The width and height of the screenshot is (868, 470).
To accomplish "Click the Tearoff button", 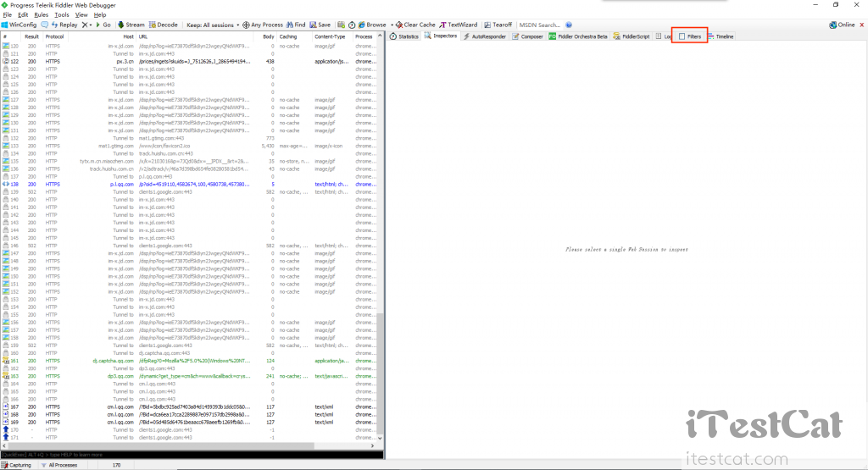I will (x=498, y=25).
